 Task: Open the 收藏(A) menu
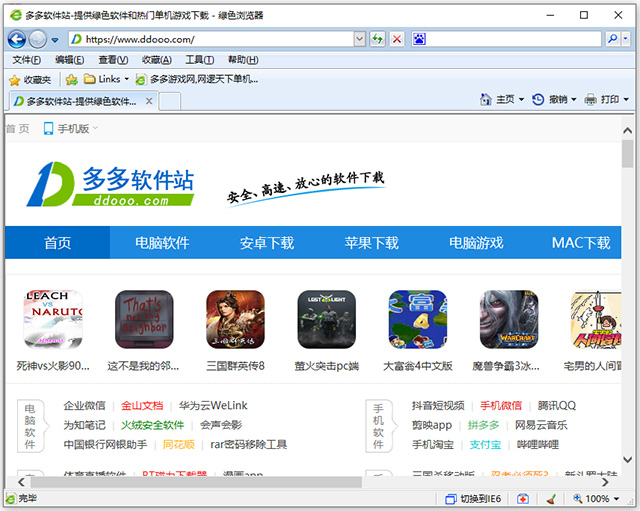click(157, 60)
